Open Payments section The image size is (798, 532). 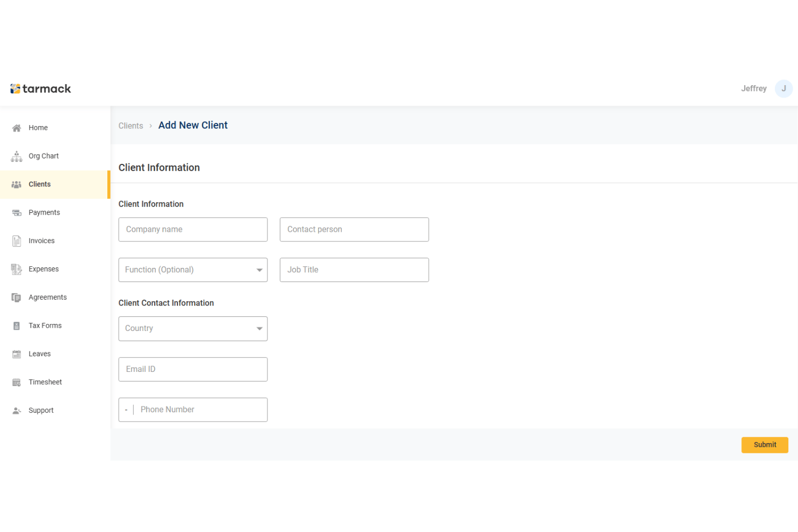tap(55, 212)
